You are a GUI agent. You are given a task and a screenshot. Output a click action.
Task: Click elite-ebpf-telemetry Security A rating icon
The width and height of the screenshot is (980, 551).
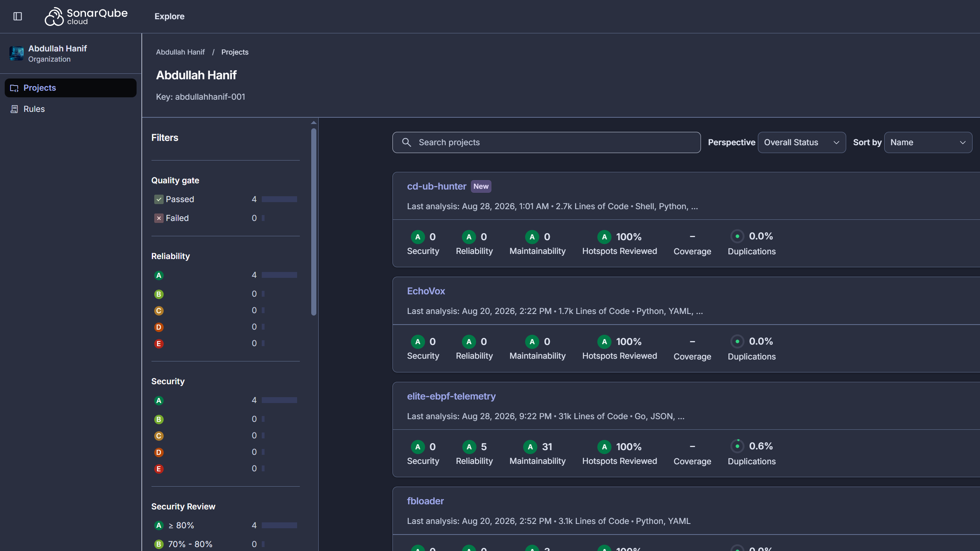pyautogui.click(x=418, y=447)
